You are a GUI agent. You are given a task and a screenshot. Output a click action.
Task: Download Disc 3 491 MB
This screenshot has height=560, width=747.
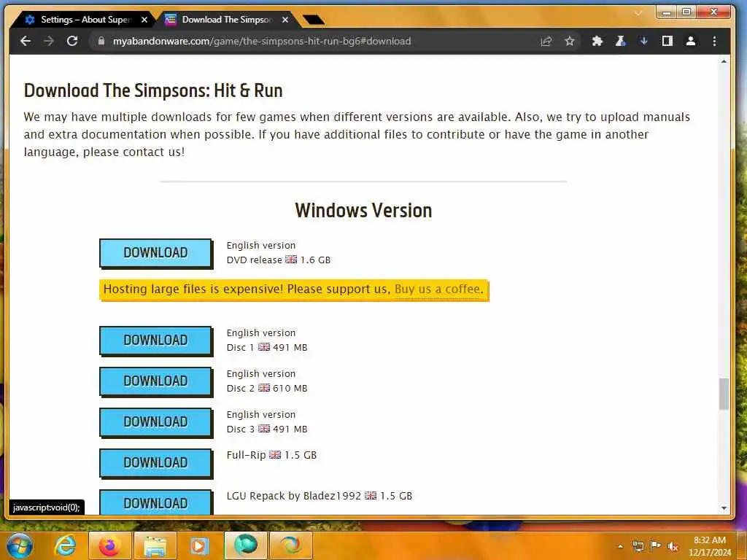point(156,422)
